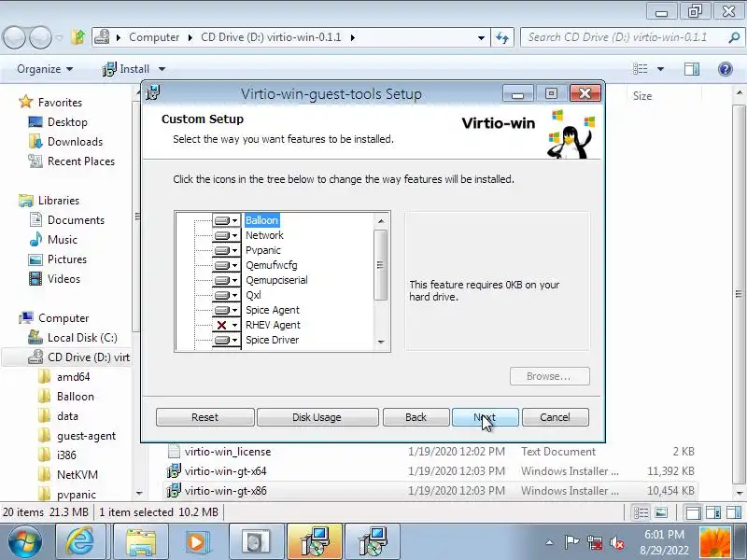Open the Install dropdown arrow
Viewport: 747px width, 560px height.
click(x=162, y=69)
